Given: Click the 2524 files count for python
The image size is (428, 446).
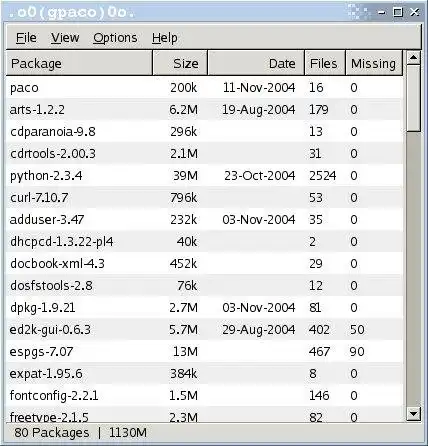Looking at the screenshot, I should tap(322, 175).
